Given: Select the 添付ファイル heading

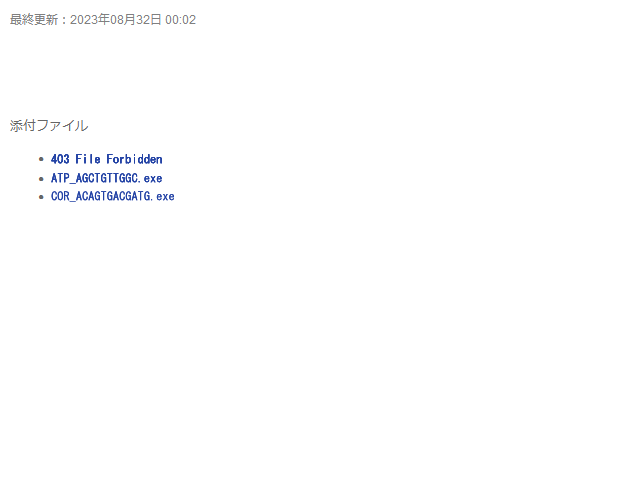Looking at the screenshot, I should [x=49, y=125].
